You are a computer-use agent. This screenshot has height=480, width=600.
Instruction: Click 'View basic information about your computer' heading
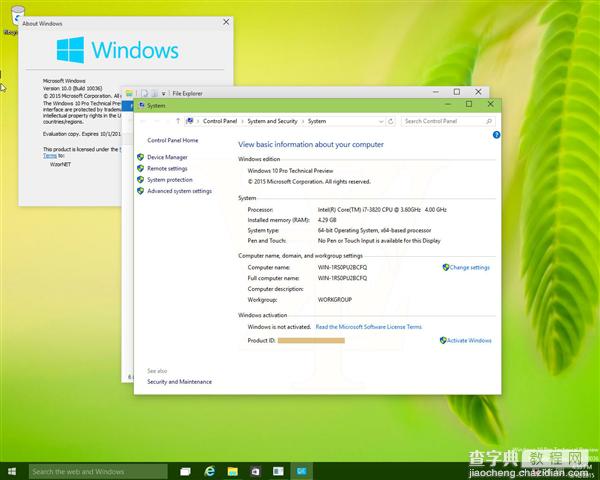pos(311,144)
